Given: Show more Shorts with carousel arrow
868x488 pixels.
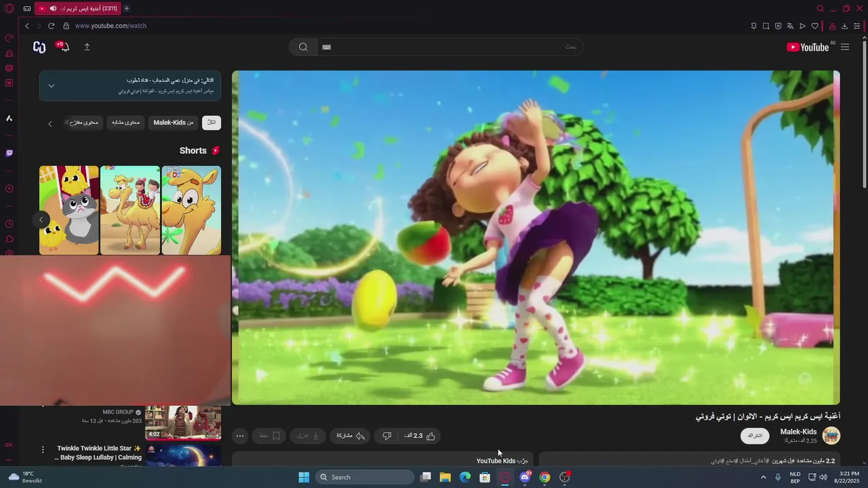Looking at the screenshot, I should pyautogui.click(x=41, y=220).
